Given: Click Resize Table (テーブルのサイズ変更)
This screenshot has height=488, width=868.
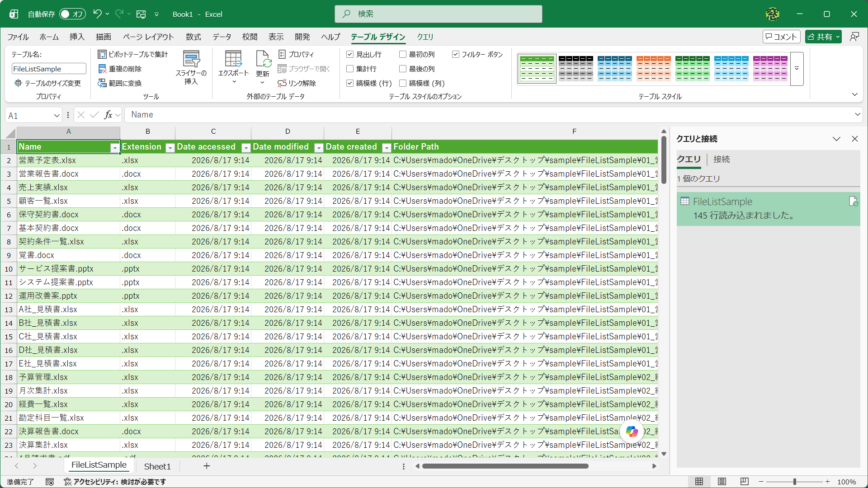Looking at the screenshot, I should [48, 83].
